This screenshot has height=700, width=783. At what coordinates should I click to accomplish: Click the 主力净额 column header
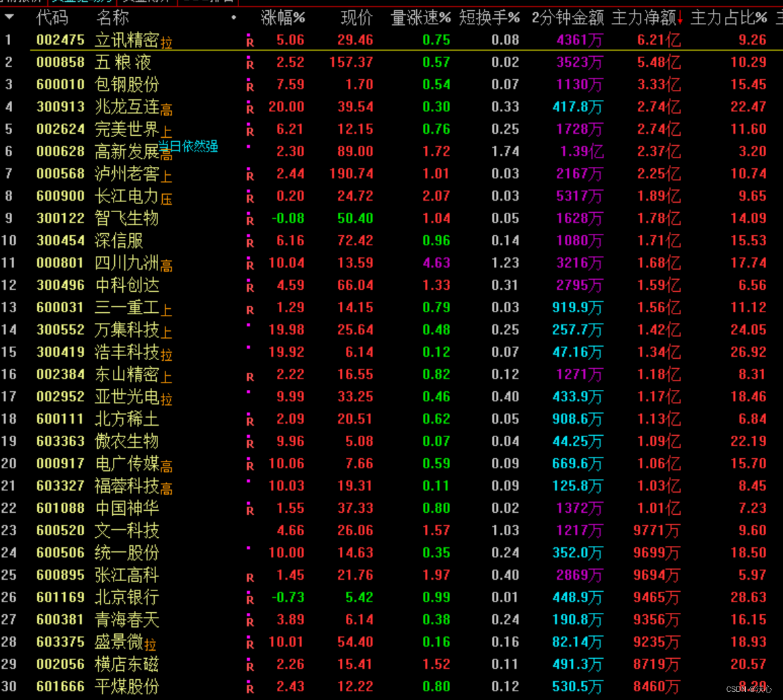(x=643, y=18)
